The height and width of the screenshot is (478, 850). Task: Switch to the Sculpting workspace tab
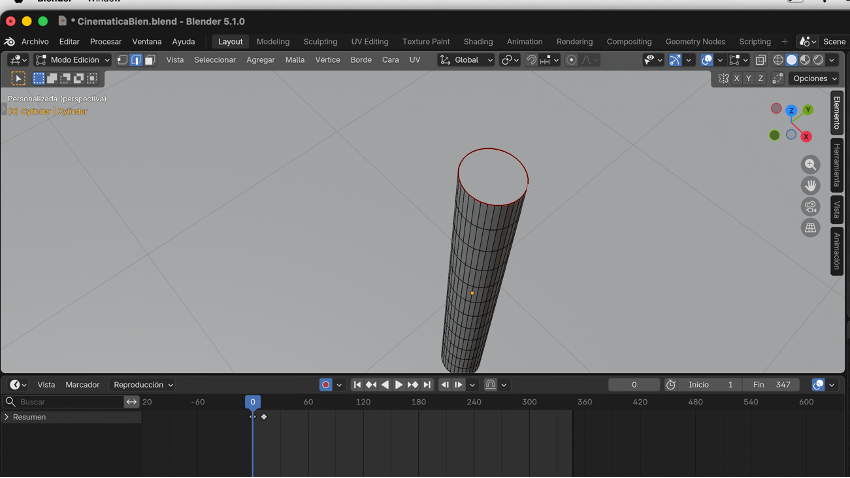(320, 42)
